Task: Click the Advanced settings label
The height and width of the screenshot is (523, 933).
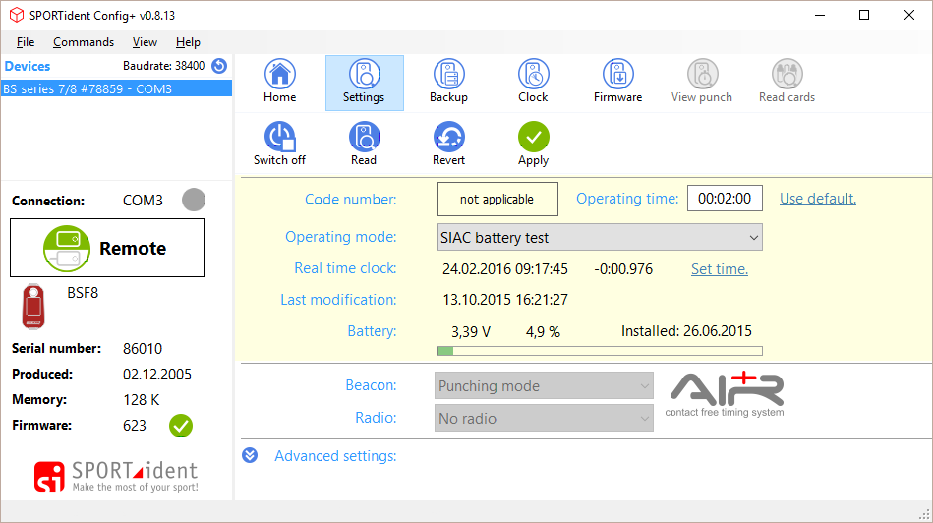Action: [335, 456]
